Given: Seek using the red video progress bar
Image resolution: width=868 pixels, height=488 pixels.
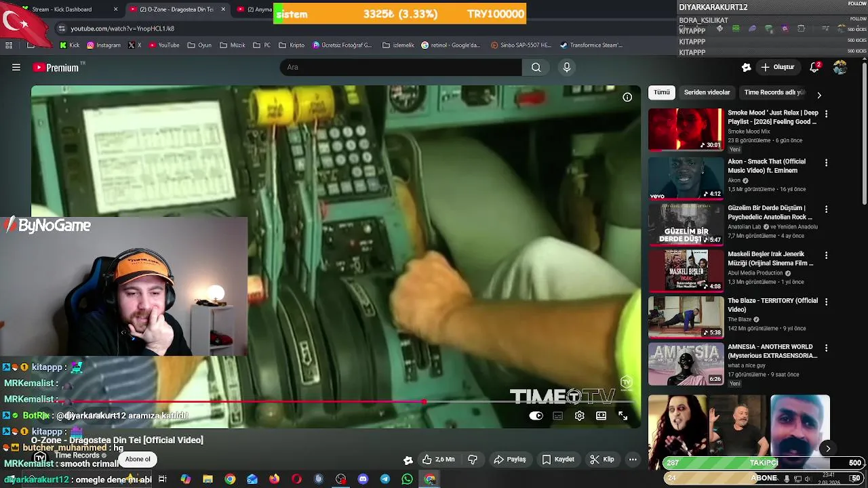Looking at the screenshot, I should (336, 402).
